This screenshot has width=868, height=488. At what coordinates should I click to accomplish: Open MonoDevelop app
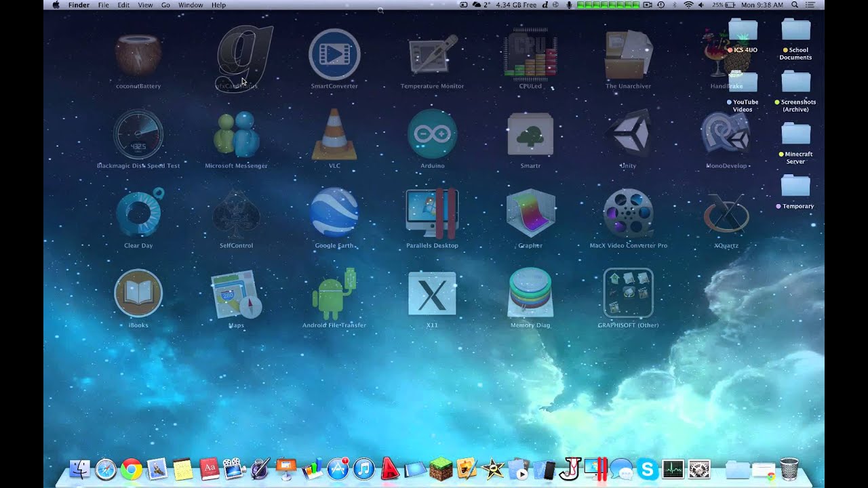point(726,134)
